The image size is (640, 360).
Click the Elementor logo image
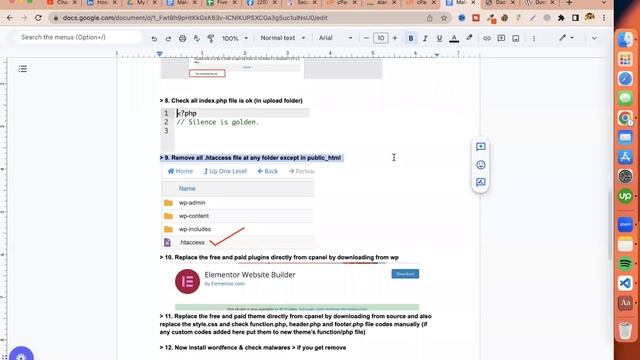click(x=187, y=281)
